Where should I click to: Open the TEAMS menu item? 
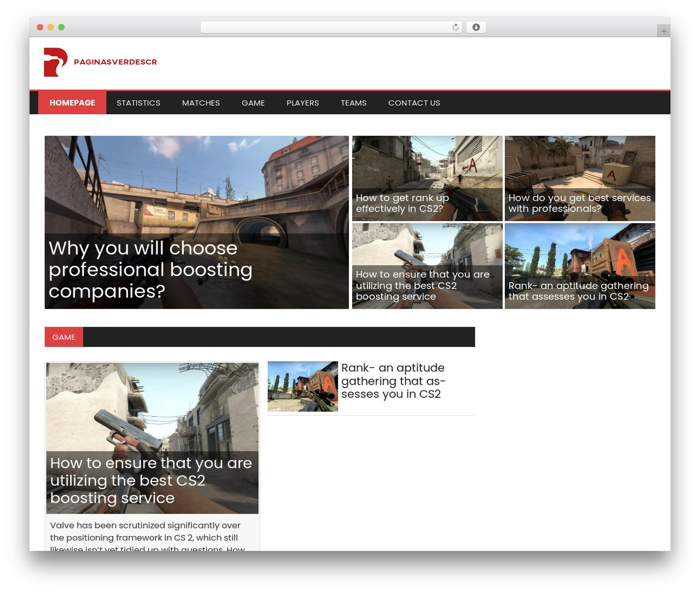(353, 103)
